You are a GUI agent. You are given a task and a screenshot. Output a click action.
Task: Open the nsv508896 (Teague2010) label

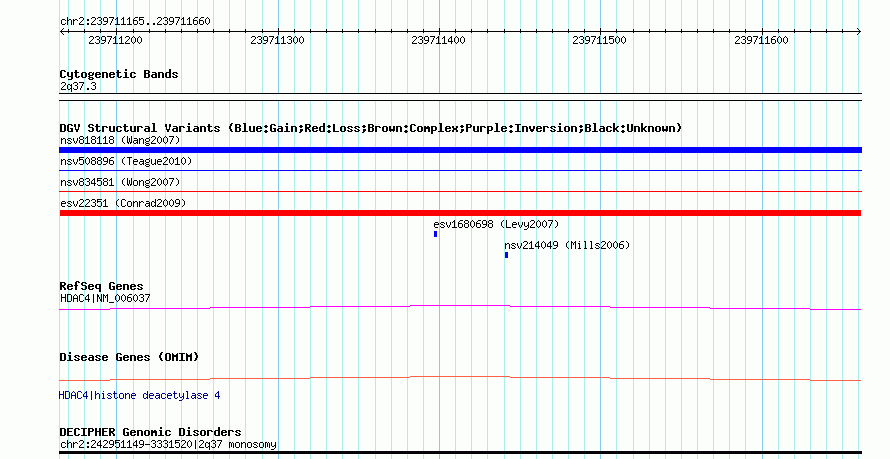[x=126, y=161]
